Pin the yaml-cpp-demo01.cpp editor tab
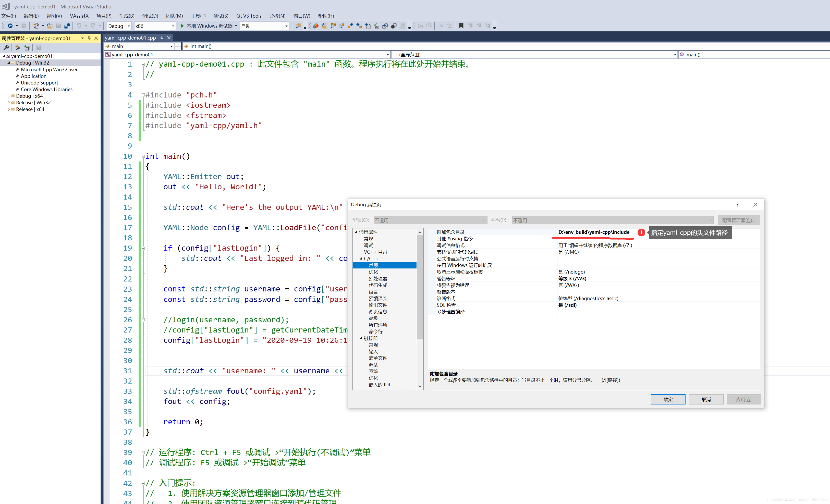 [x=162, y=38]
